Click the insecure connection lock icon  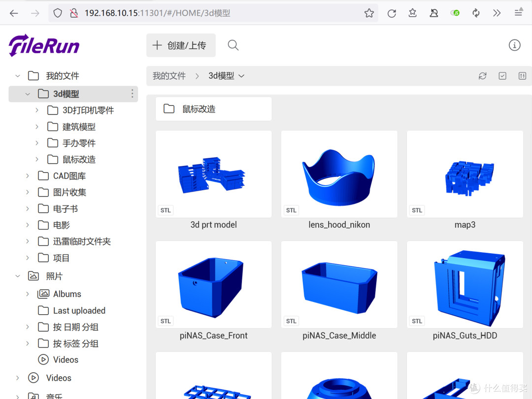point(74,13)
